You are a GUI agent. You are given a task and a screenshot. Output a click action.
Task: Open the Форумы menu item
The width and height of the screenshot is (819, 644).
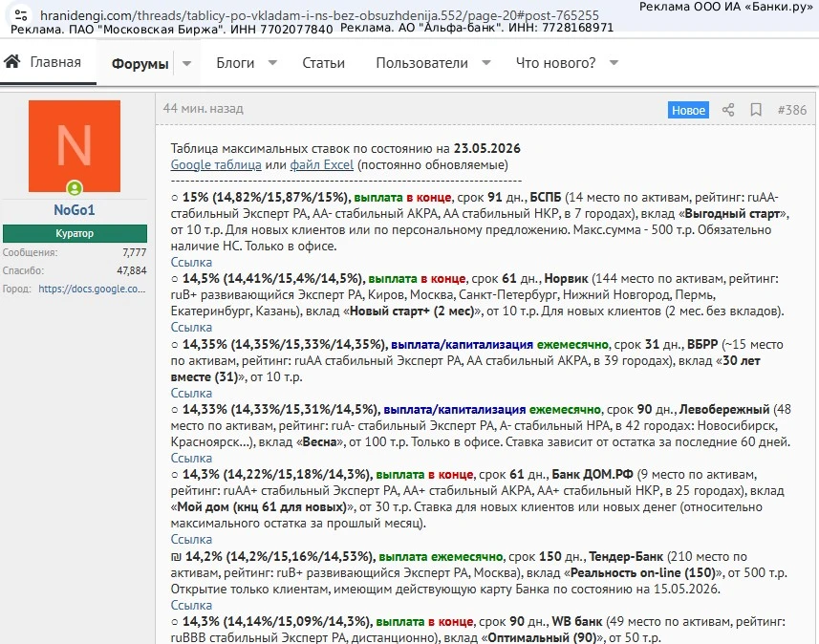[140, 64]
